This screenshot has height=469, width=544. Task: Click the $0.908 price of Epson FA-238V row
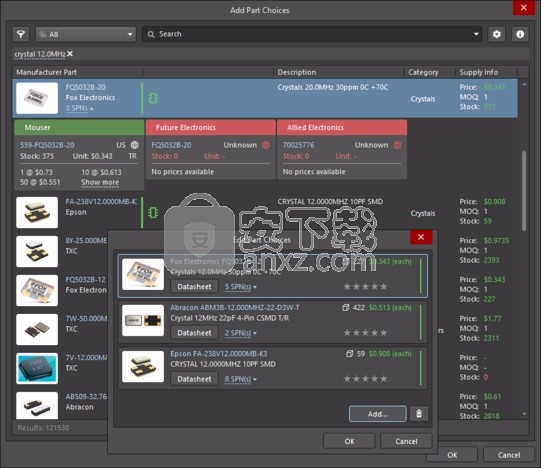point(495,202)
